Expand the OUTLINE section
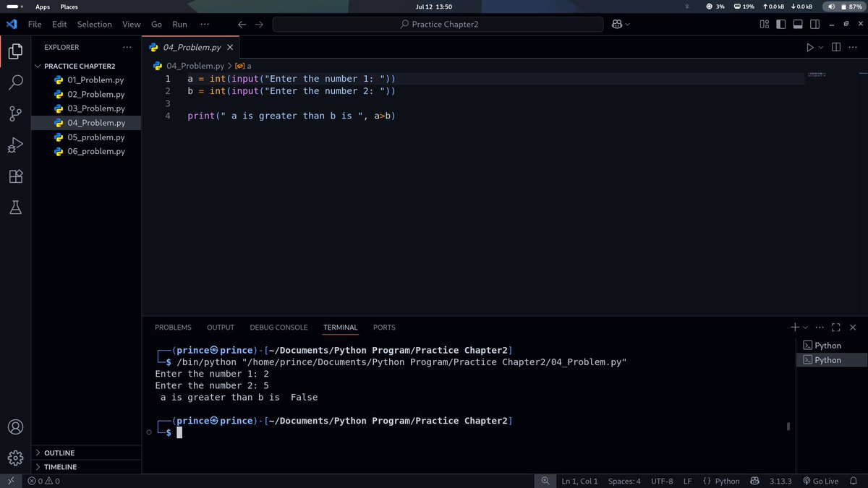Image resolution: width=868 pixels, height=488 pixels. (x=86, y=453)
